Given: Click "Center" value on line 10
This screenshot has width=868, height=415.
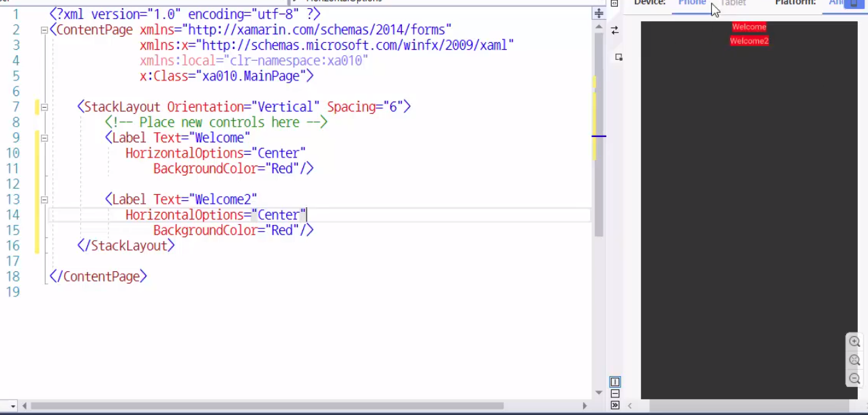Looking at the screenshot, I should tap(278, 153).
